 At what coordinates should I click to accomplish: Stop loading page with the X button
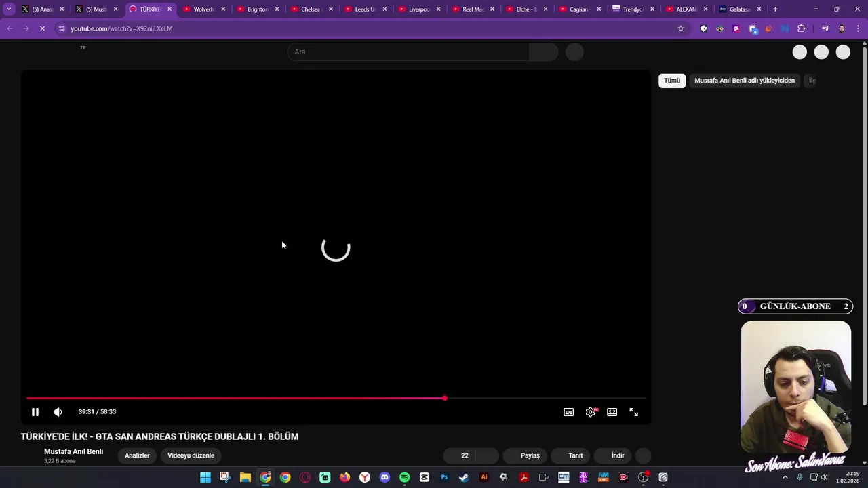click(x=42, y=28)
